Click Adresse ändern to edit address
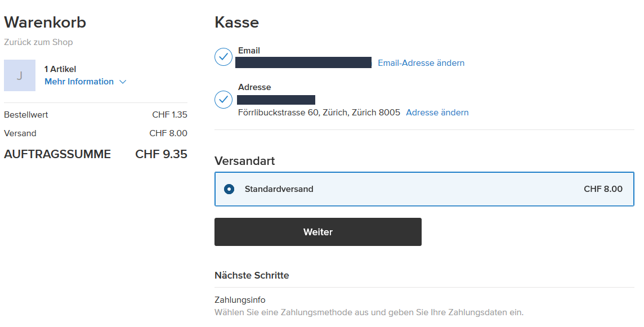 [437, 113]
